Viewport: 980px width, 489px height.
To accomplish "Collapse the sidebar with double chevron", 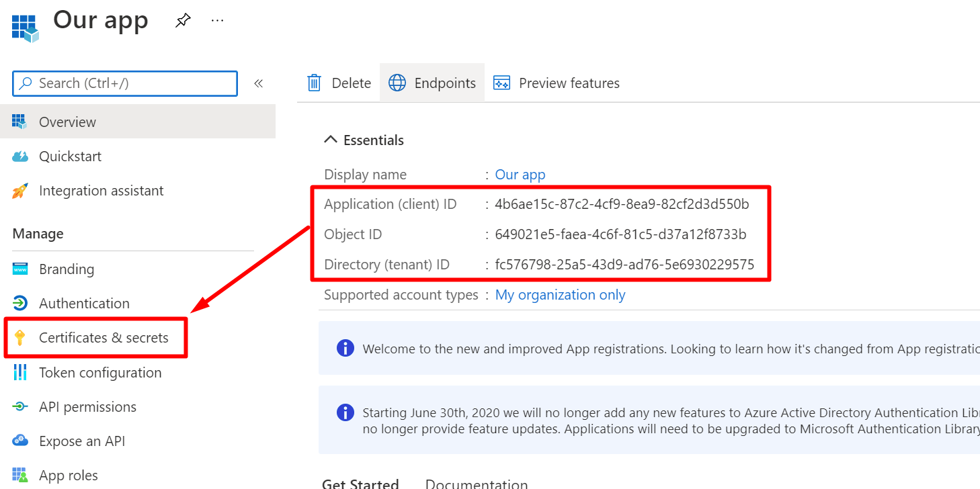I will (258, 83).
